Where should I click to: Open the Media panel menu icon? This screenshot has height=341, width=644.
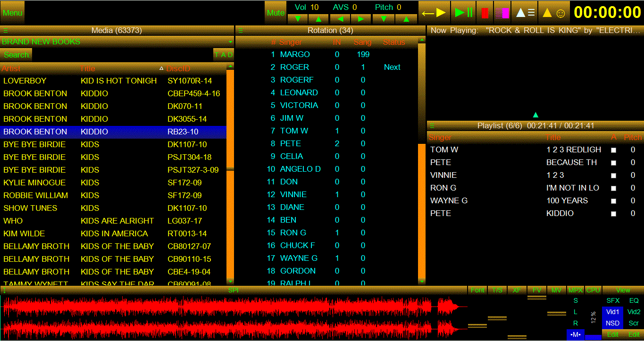coord(5,31)
